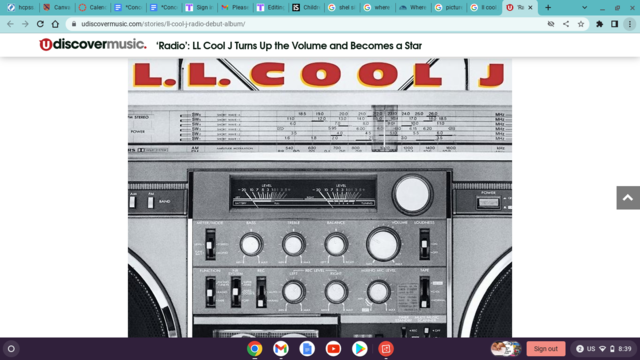640x360 pixels.
Task: Open the extensions puzzle menu
Action: coord(599,24)
